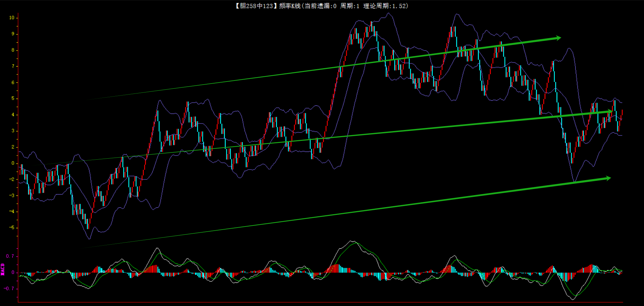Image resolution: width=644 pixels, height=306 pixels.
Task: Click the -0.7 label on the MACD axis
Action: pyautogui.click(x=9, y=289)
